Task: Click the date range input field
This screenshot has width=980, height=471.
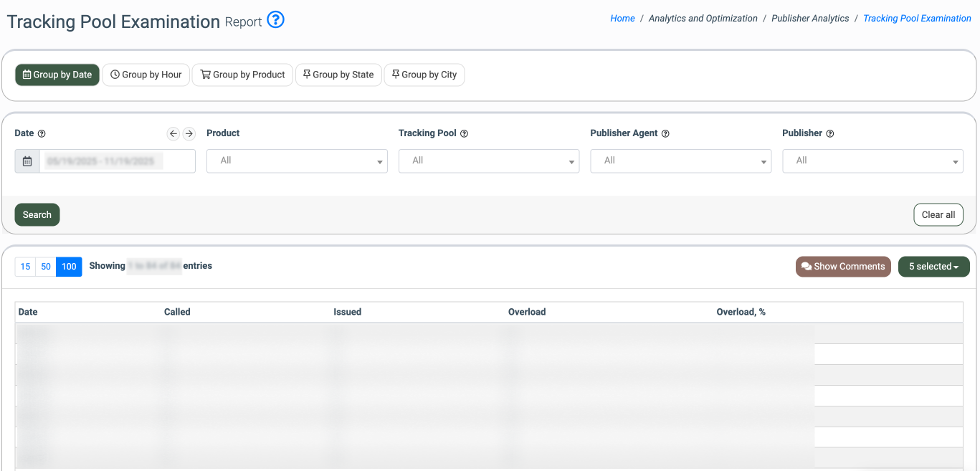Action: 117,161
